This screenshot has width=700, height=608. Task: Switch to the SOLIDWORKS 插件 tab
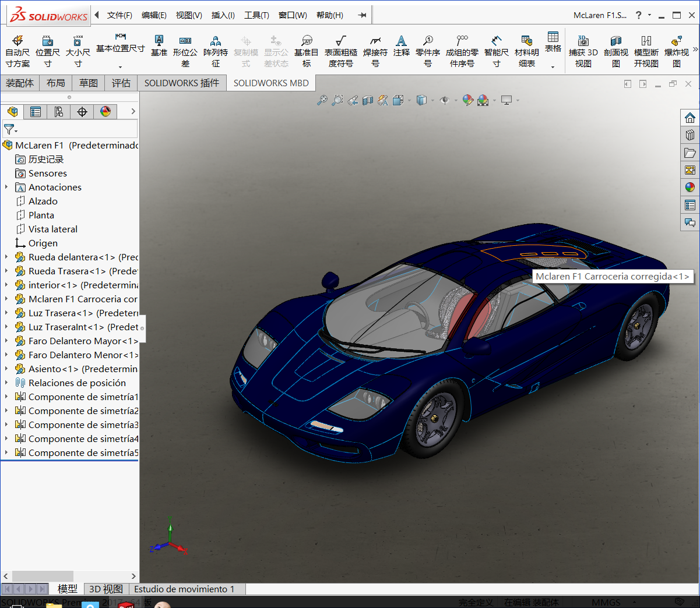(182, 83)
